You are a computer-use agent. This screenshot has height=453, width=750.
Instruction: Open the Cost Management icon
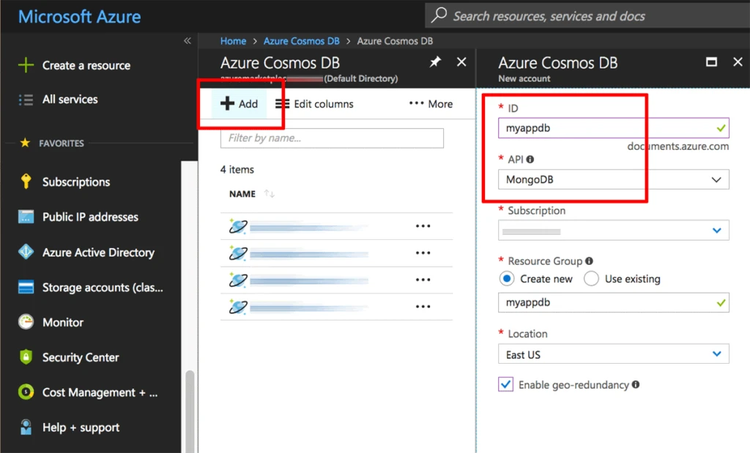pyautogui.click(x=26, y=392)
